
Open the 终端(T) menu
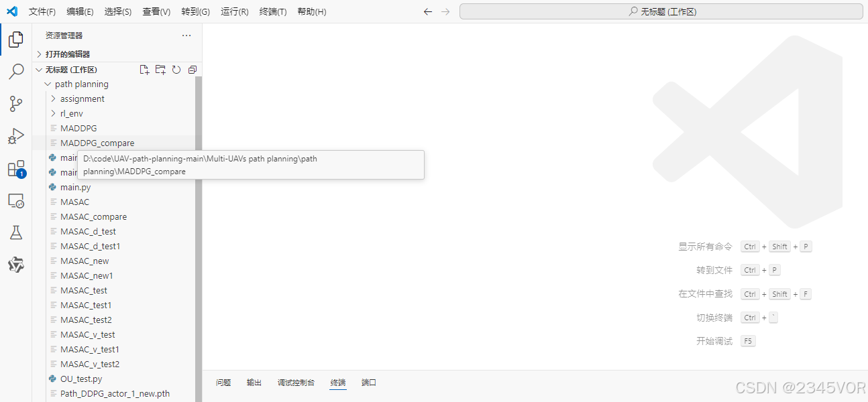coord(273,11)
